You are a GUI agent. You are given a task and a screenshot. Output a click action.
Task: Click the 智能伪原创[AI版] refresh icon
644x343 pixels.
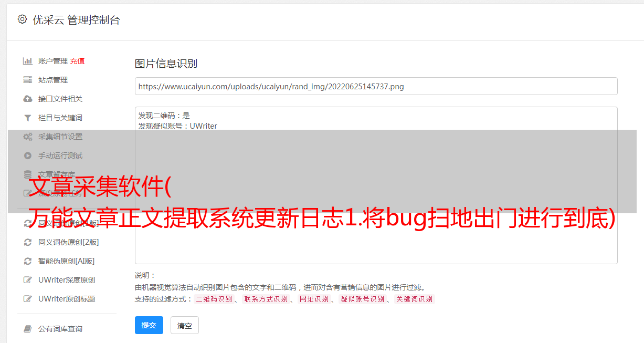[x=28, y=261]
